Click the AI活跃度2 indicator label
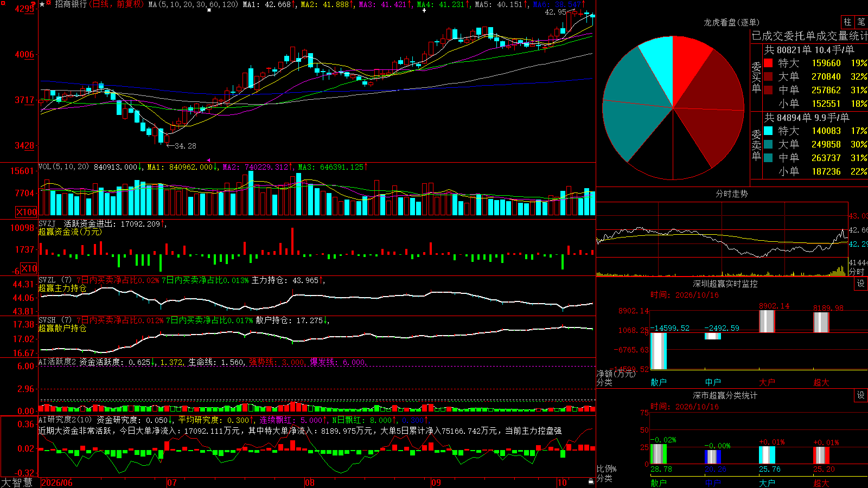This screenshot has height=488, width=868. (58, 362)
